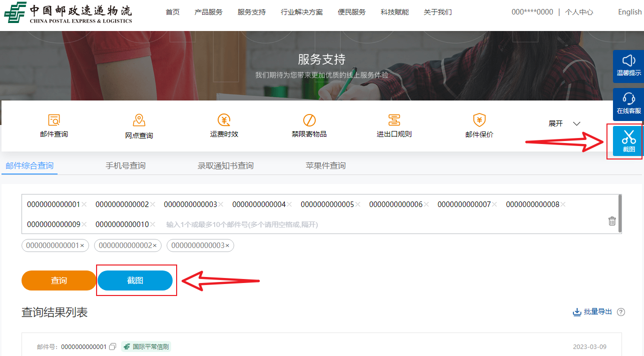Viewport: 644px width, 356px height.
Task: Open the 温馨提示 speaker sidebar icon
Action: (x=628, y=61)
